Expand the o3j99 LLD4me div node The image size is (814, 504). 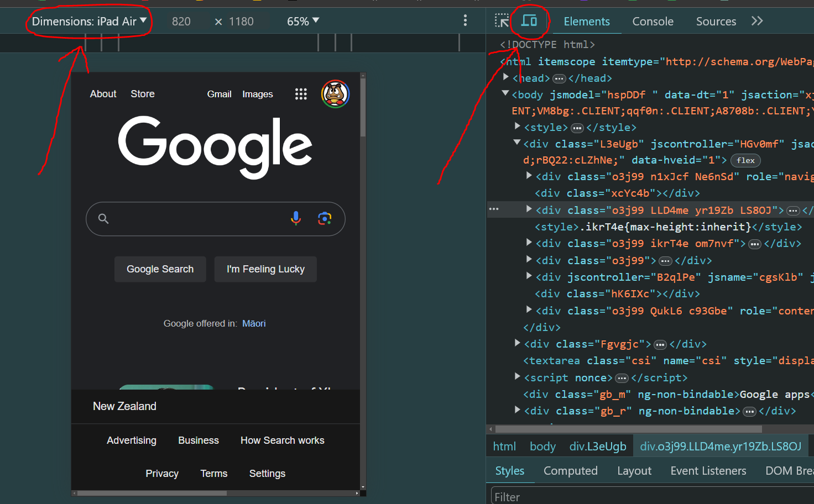[x=529, y=209]
